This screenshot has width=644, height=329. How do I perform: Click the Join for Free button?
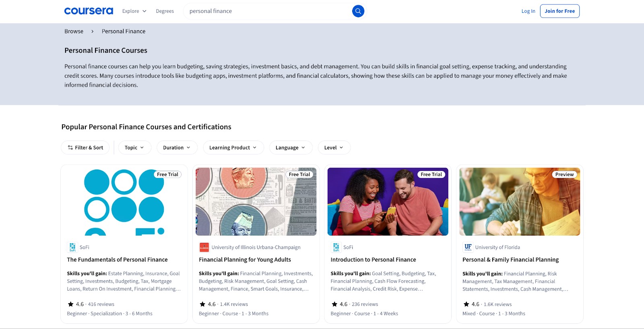[x=559, y=11]
